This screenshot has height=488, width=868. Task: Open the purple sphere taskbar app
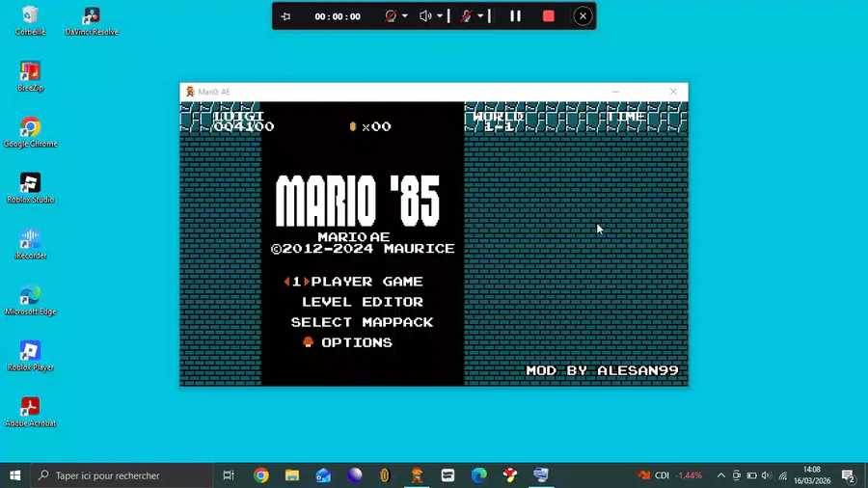[354, 475]
